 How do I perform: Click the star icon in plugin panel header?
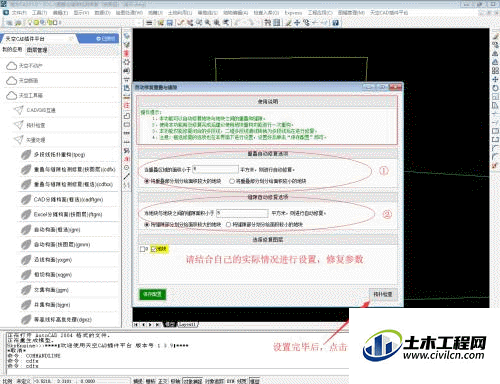coord(71,39)
